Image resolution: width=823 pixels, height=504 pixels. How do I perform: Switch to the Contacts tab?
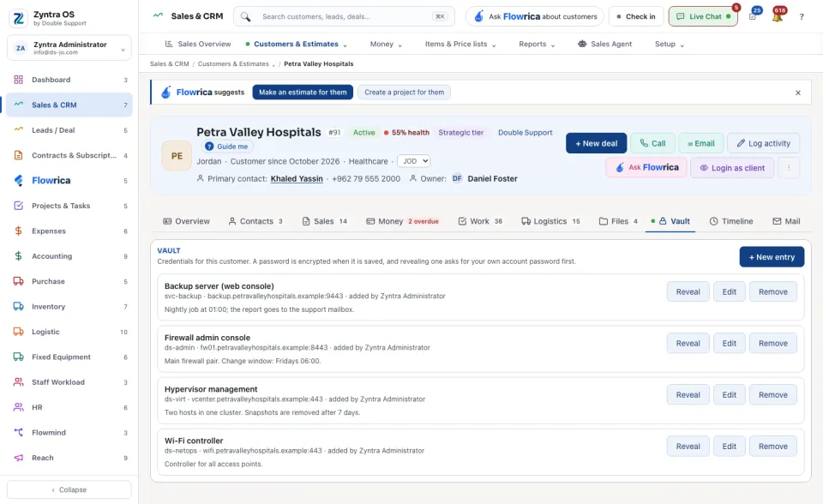pos(255,221)
